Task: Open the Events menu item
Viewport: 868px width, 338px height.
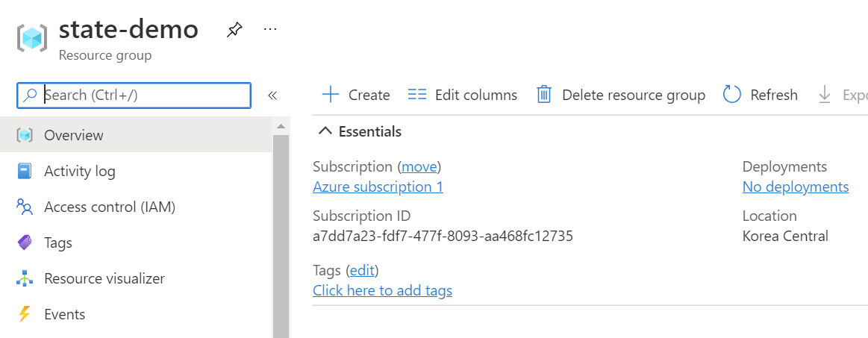Action: 136,314
